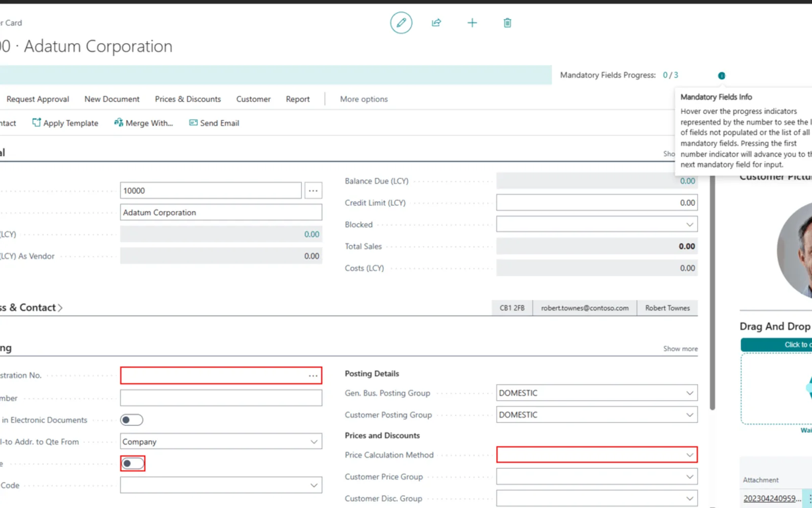Click the Robert Townes summary text
Viewport: 812px width, 508px height.
coord(667,308)
